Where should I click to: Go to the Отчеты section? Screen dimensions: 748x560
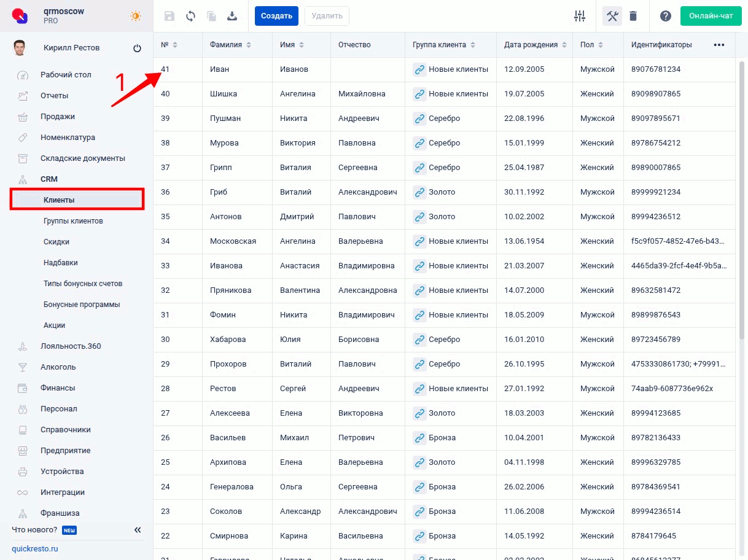(54, 96)
